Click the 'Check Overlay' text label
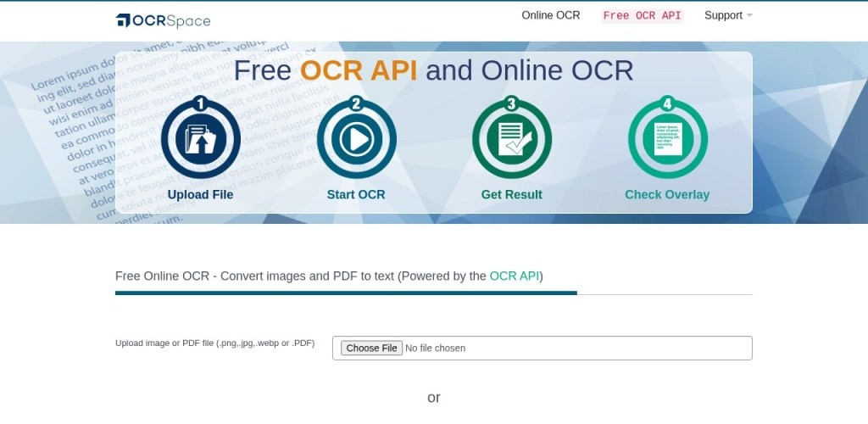The width and height of the screenshot is (868, 424). (x=667, y=194)
